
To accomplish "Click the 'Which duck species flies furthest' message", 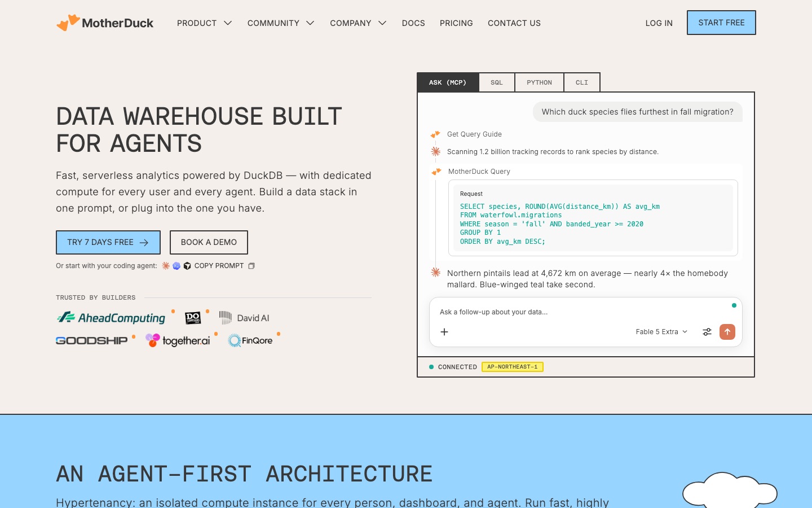I will (x=638, y=112).
